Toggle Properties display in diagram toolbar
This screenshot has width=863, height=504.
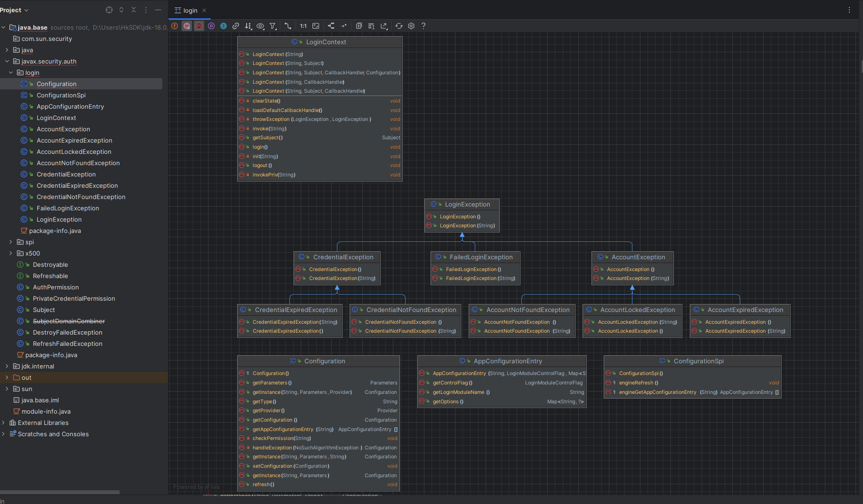coord(211,26)
